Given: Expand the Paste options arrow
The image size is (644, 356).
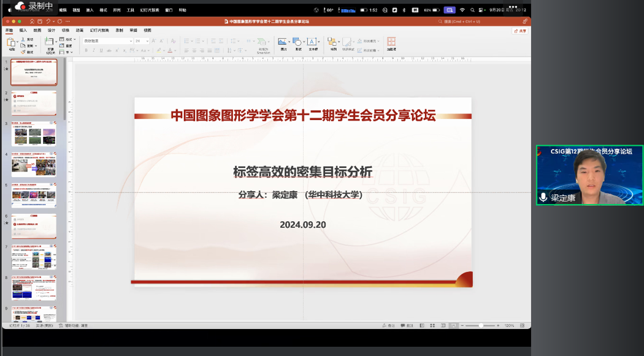Looking at the screenshot, I should pos(17,42).
